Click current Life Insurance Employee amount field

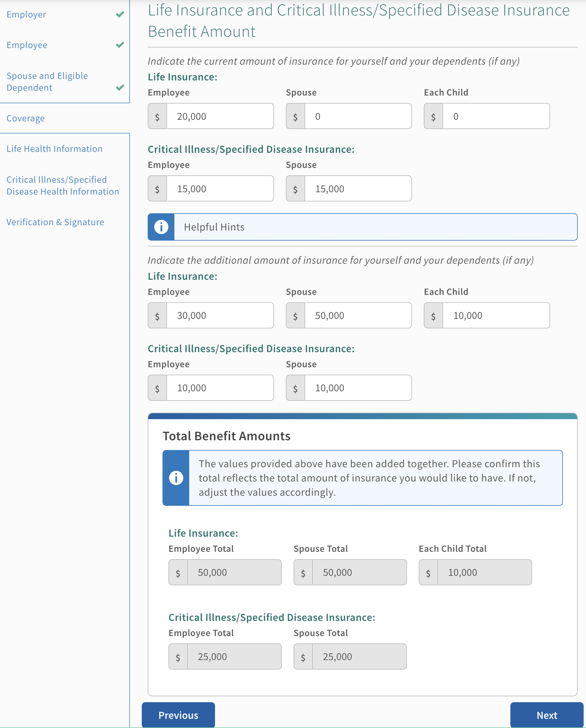219,117
